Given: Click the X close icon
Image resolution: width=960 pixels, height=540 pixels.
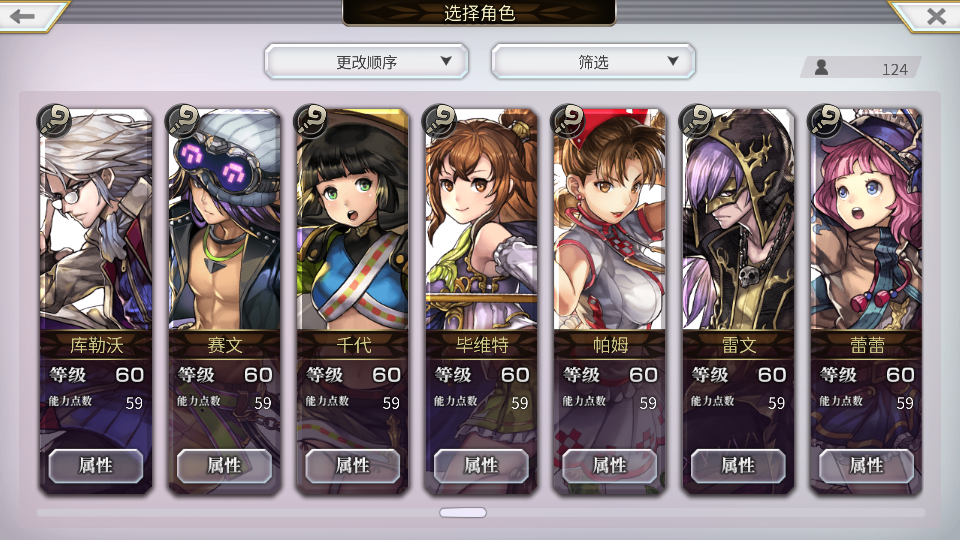Looking at the screenshot, I should 936,16.
